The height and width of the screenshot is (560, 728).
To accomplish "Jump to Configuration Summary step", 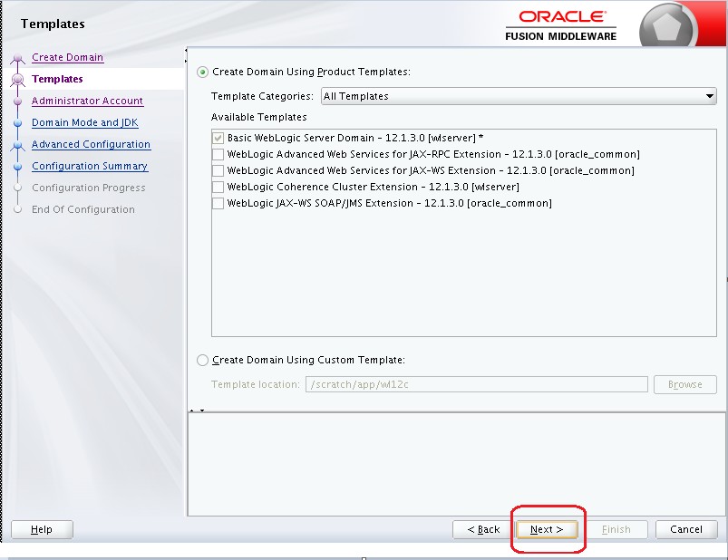I will pyautogui.click(x=90, y=166).
